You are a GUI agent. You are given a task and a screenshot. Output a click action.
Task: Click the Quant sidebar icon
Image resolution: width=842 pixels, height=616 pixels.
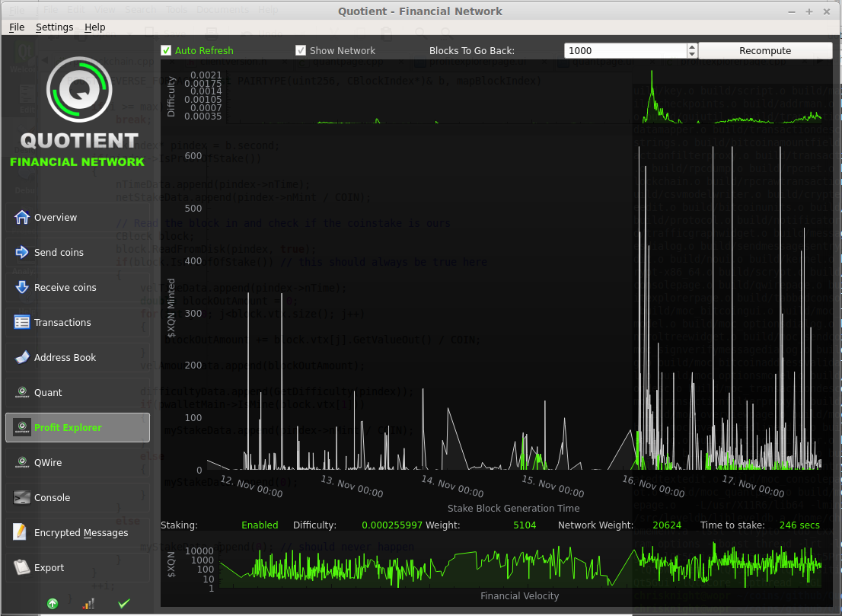coord(22,392)
